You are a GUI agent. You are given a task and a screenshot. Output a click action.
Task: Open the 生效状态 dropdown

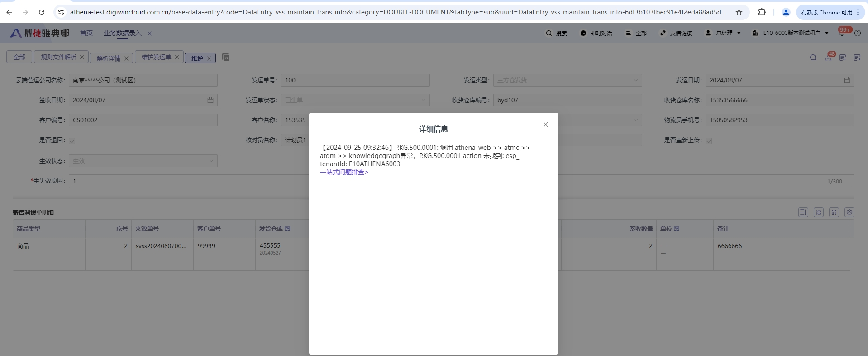point(143,161)
